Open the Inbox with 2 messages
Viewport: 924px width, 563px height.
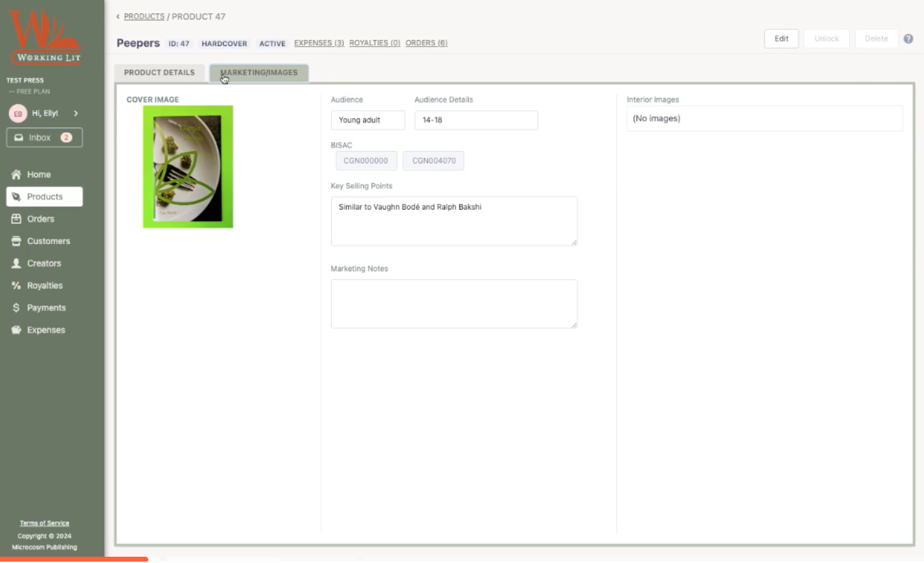tap(45, 138)
